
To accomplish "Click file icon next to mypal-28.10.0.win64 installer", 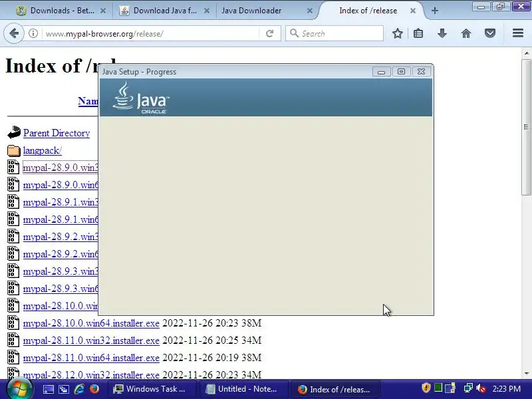I will [13, 323].
